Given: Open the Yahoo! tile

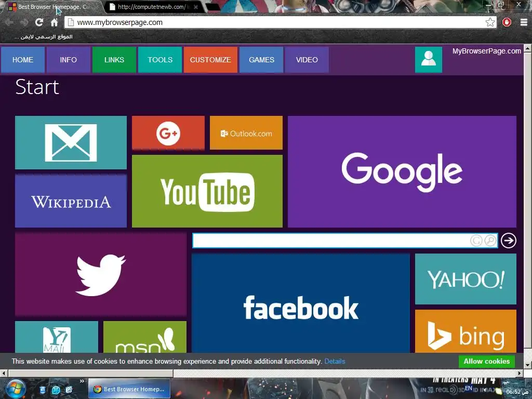Looking at the screenshot, I should [466, 279].
